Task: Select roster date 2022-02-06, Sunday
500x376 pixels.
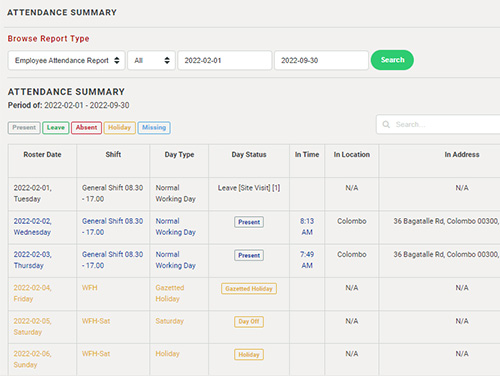Action: (33, 359)
